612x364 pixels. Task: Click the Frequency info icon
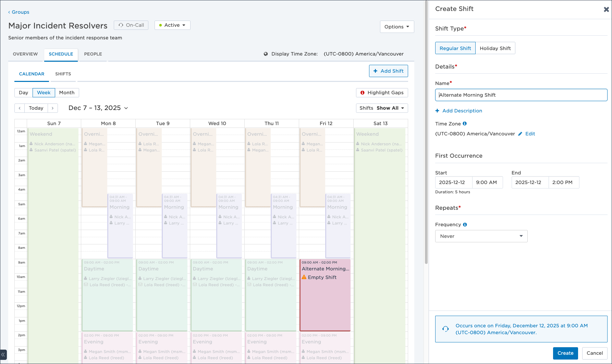tap(465, 225)
